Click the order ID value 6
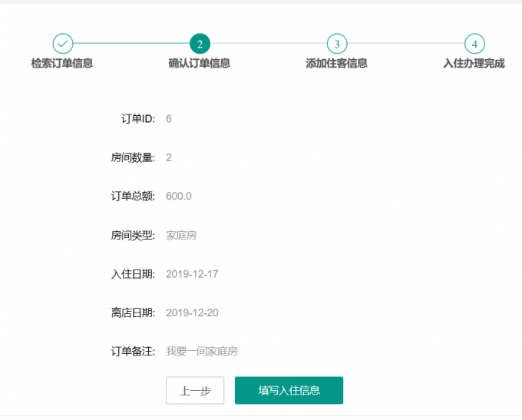Viewport: 522px width, 420px height. (x=169, y=119)
